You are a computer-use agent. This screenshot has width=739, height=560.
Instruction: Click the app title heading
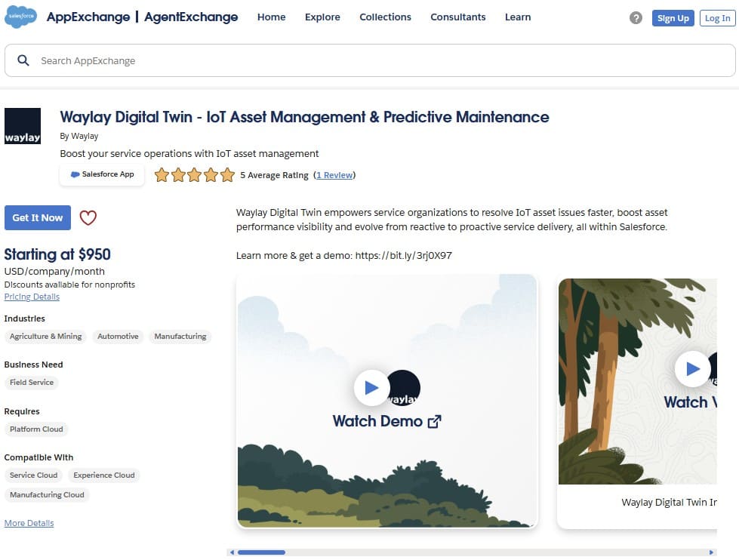[304, 117]
